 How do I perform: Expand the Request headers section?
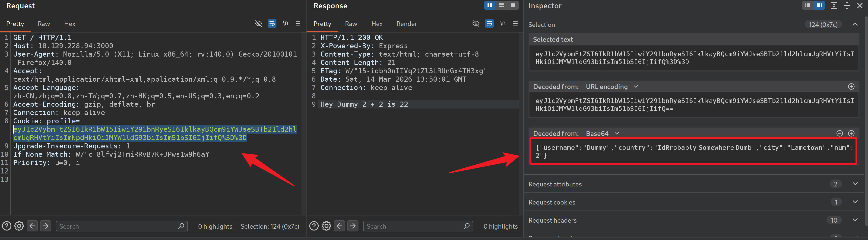[x=855, y=220]
